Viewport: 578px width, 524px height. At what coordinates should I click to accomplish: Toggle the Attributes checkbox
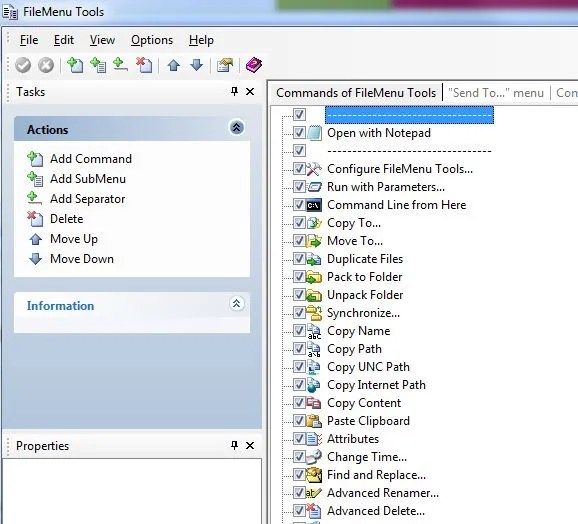[299, 439]
